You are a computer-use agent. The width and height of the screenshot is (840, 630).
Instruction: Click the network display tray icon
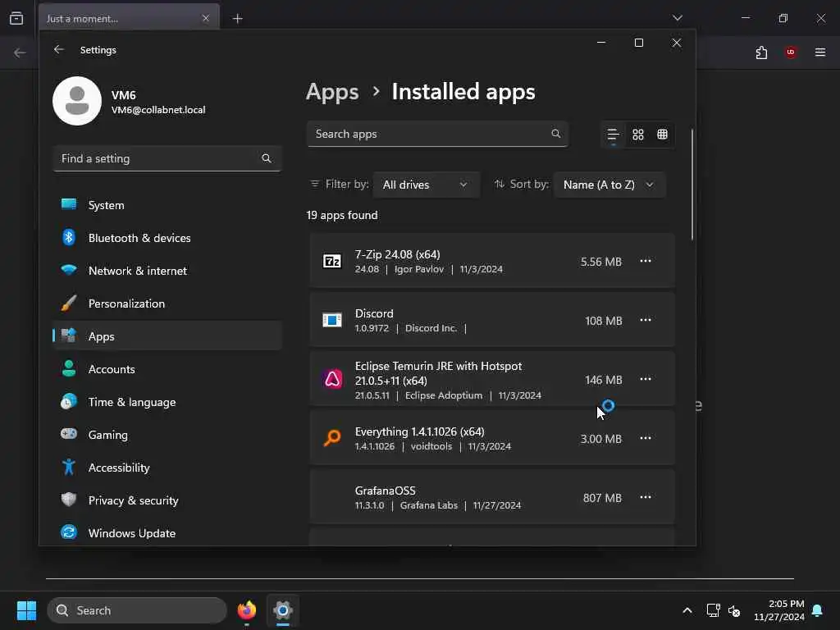pos(713,610)
